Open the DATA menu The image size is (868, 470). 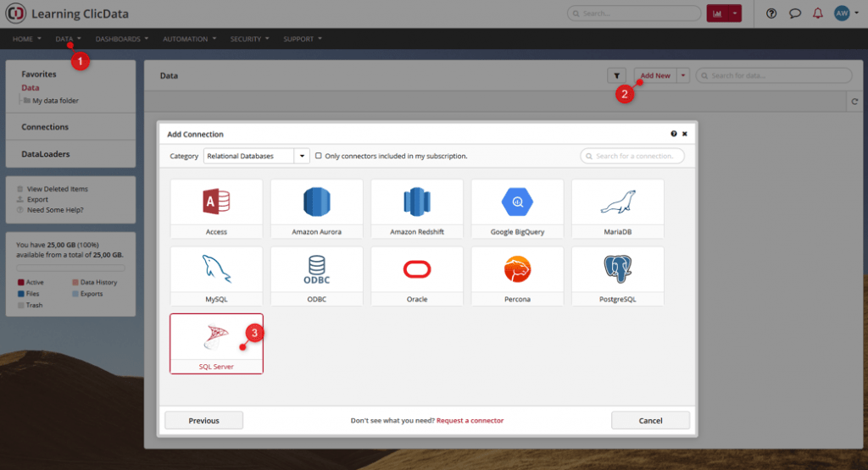point(68,39)
